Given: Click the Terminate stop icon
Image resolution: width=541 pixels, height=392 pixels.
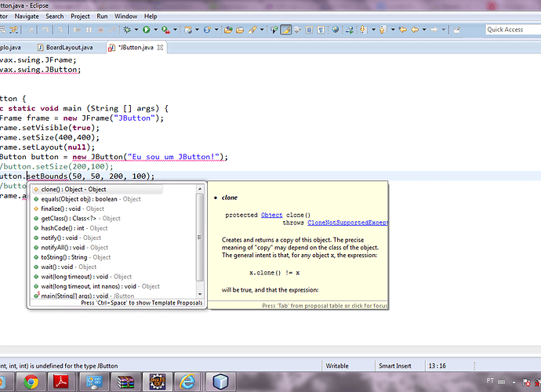Looking at the screenshot, I should [100, 30].
